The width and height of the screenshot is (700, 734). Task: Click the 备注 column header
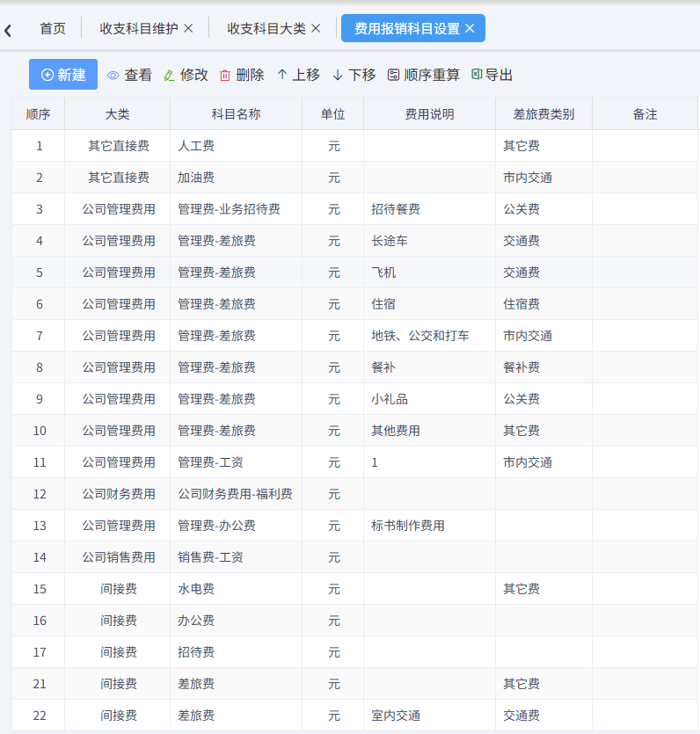point(645,114)
